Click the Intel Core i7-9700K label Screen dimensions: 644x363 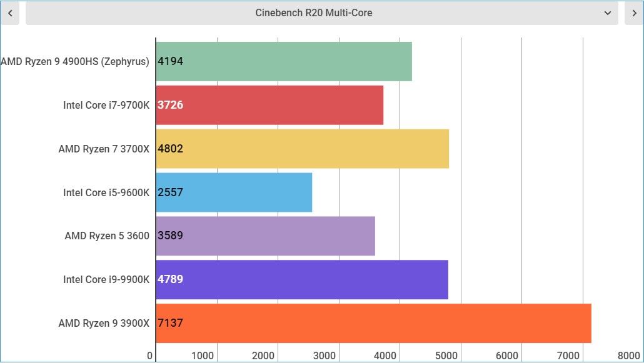coord(106,105)
